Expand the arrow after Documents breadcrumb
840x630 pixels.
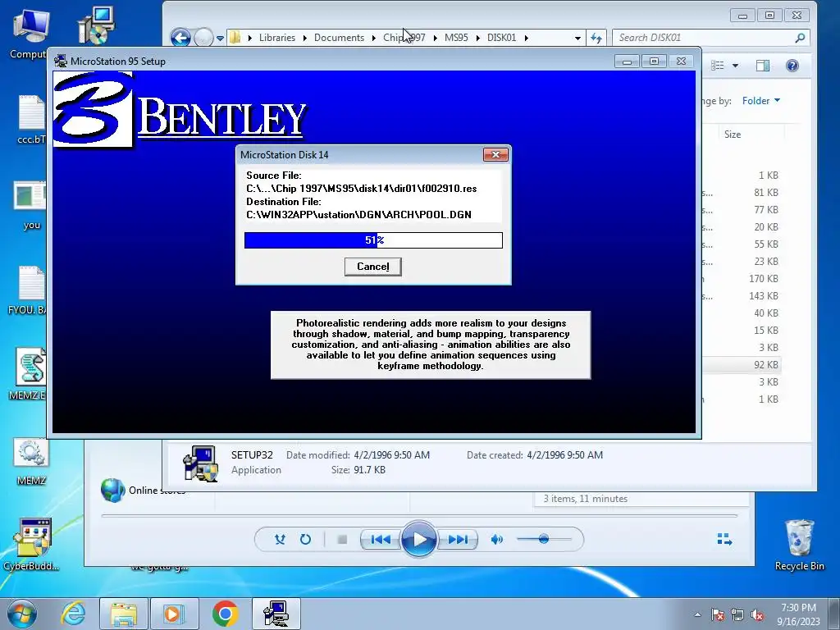[373, 38]
